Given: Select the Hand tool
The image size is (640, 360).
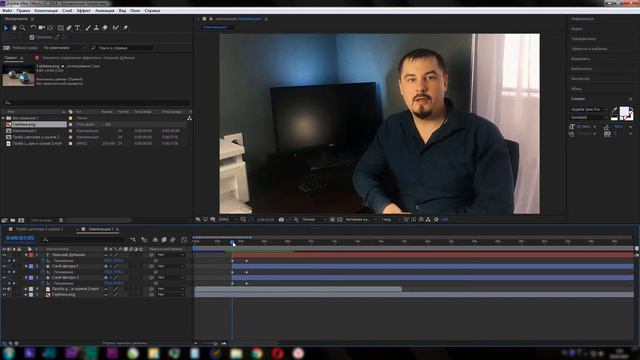Looking at the screenshot, I should pos(14,28).
